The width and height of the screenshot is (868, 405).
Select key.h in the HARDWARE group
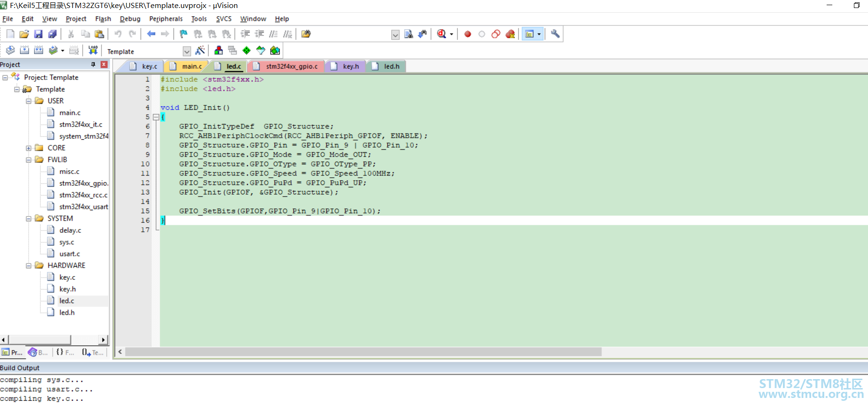pyautogui.click(x=67, y=289)
